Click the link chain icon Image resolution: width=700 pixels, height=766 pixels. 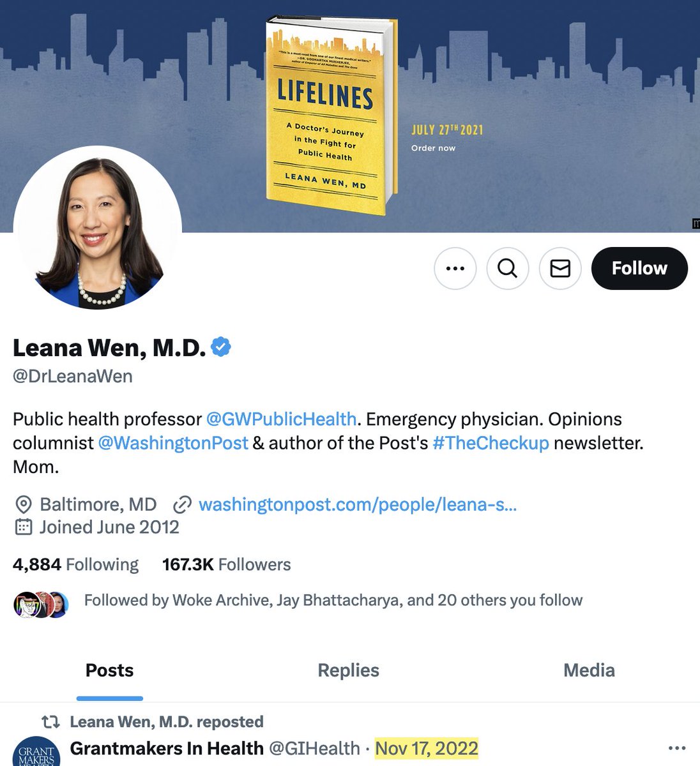pyautogui.click(x=183, y=505)
